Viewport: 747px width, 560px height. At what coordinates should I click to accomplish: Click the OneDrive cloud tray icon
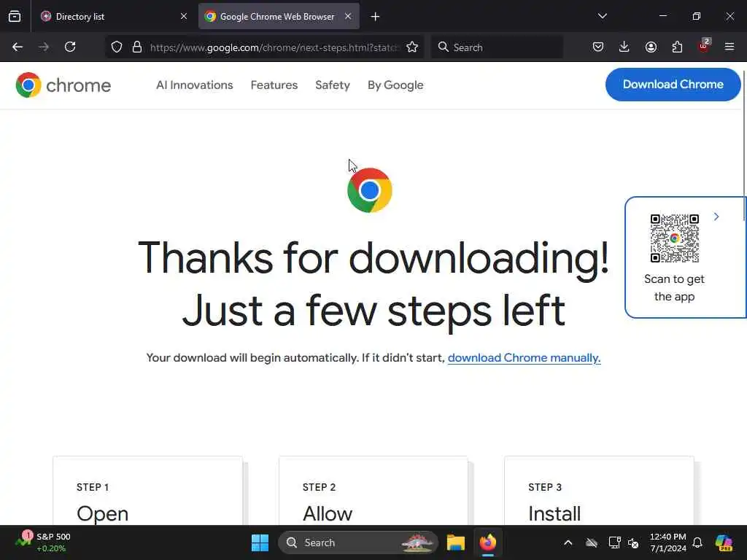(x=591, y=542)
